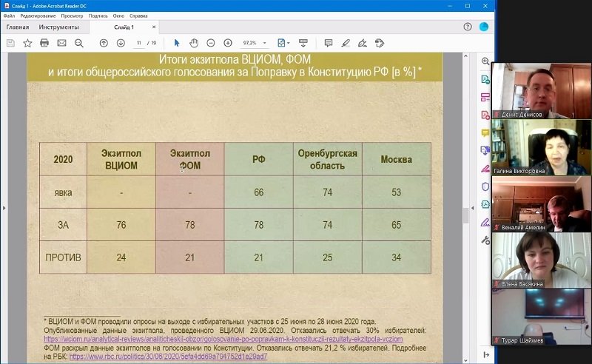
Task: Bookmark file with the star icon
Action: [27, 43]
